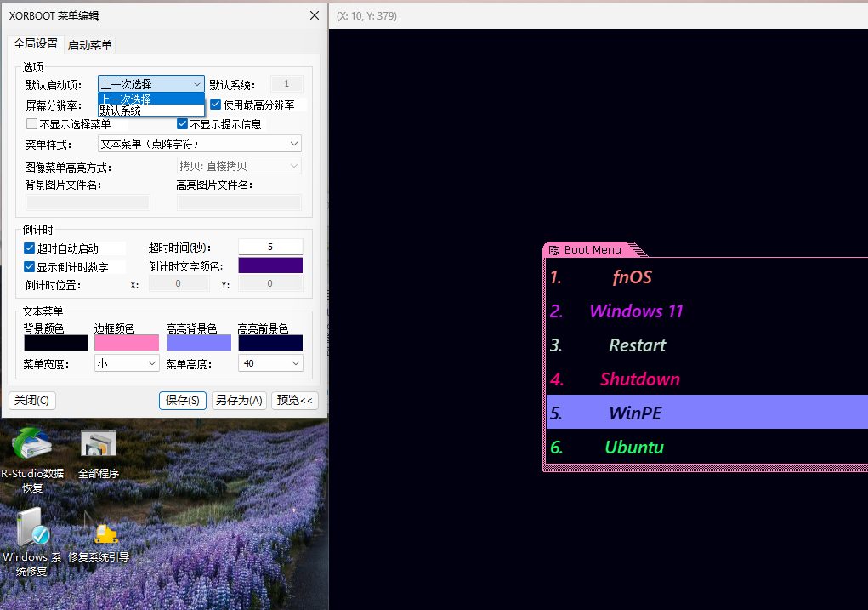The width and height of the screenshot is (868, 610).
Task: Choose 默认系统 in dropdown list
Action: coord(151,111)
